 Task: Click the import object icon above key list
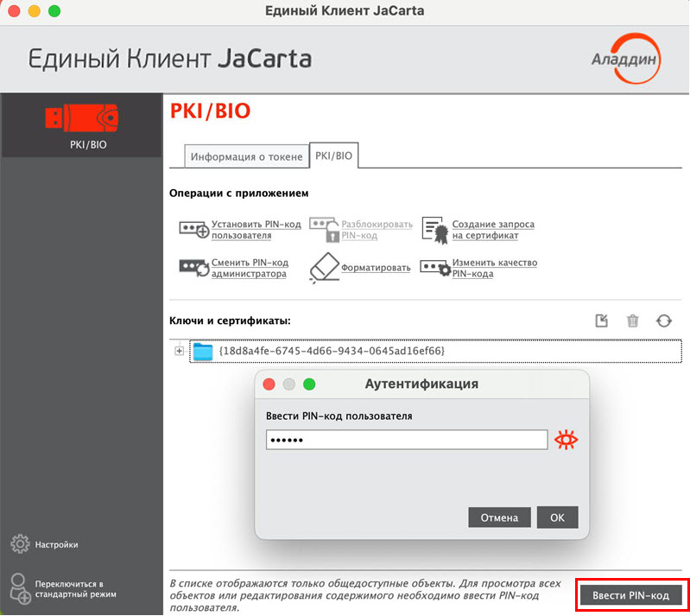click(x=602, y=321)
